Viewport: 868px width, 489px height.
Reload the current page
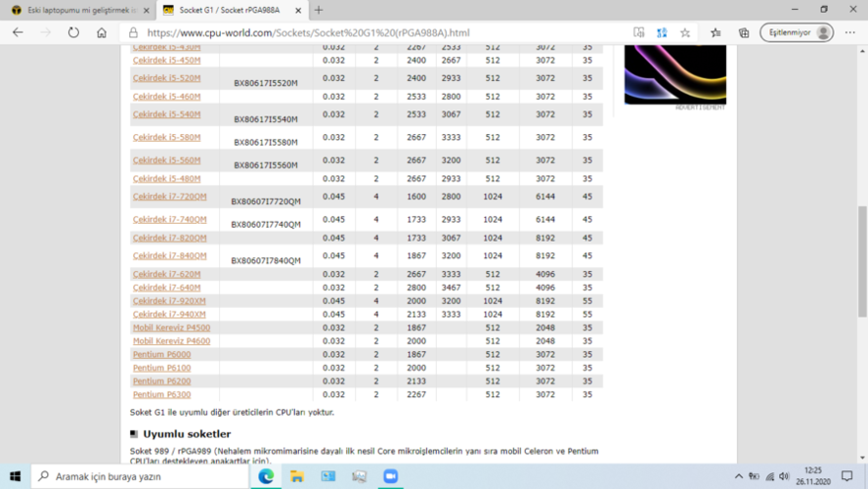tap(73, 32)
